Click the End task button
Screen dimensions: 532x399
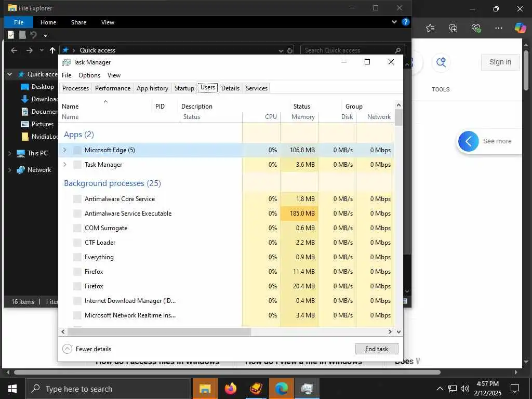coord(377,349)
